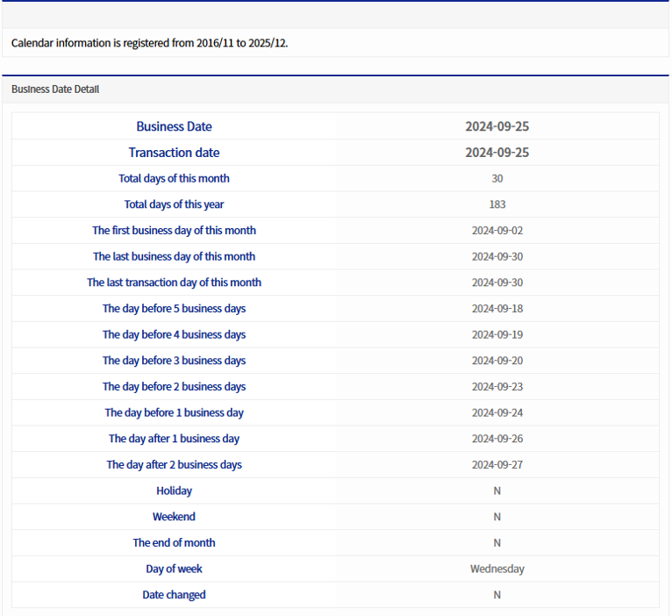This screenshot has height=616, width=672.
Task: Click the calendar information registration notice text
Action: coord(149,42)
